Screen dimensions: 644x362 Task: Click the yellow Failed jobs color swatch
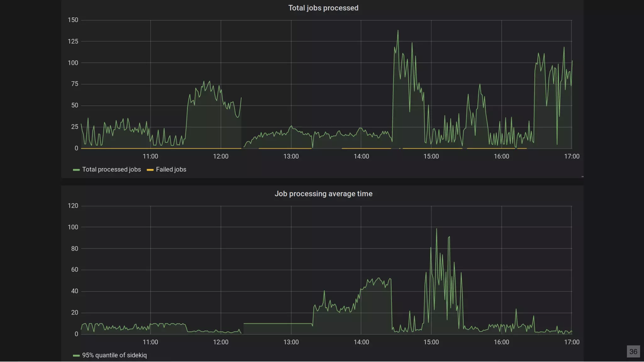(150, 170)
